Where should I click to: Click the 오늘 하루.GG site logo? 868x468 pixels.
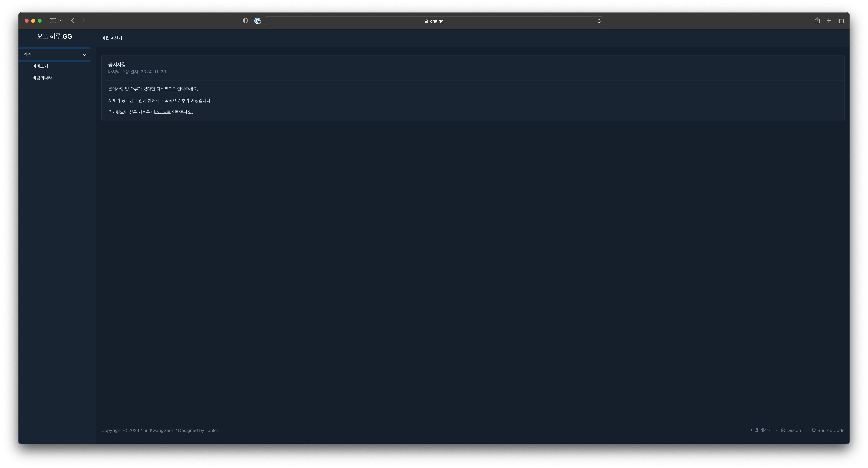[54, 36]
